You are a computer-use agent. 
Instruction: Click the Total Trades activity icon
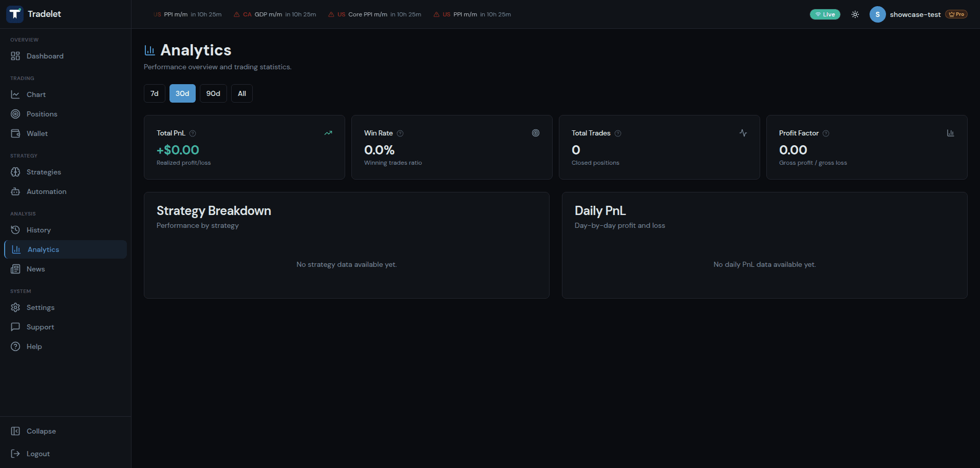pyautogui.click(x=743, y=133)
